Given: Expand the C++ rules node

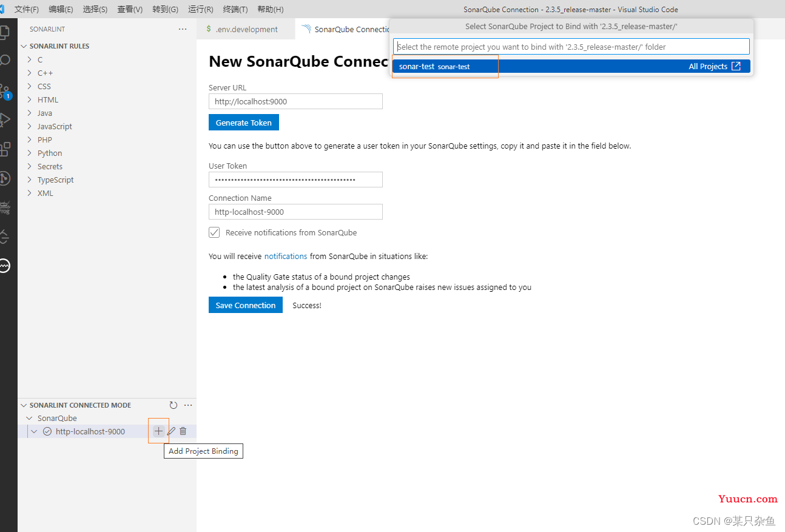Looking at the screenshot, I should coord(29,73).
